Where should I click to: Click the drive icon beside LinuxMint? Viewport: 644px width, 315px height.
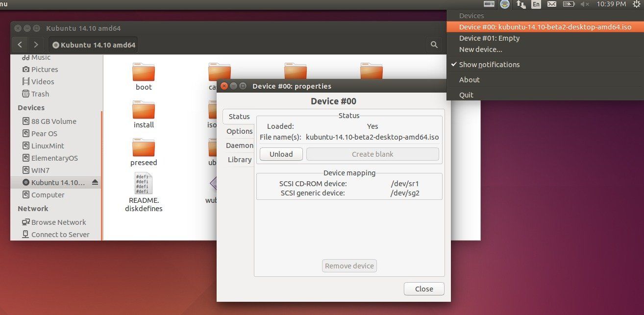click(x=26, y=146)
